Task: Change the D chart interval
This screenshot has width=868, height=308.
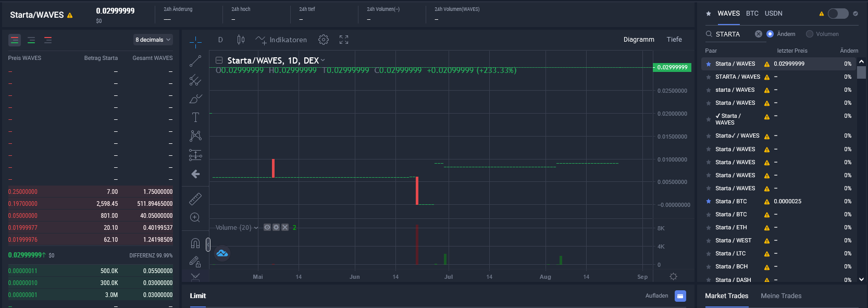Action: (x=220, y=40)
